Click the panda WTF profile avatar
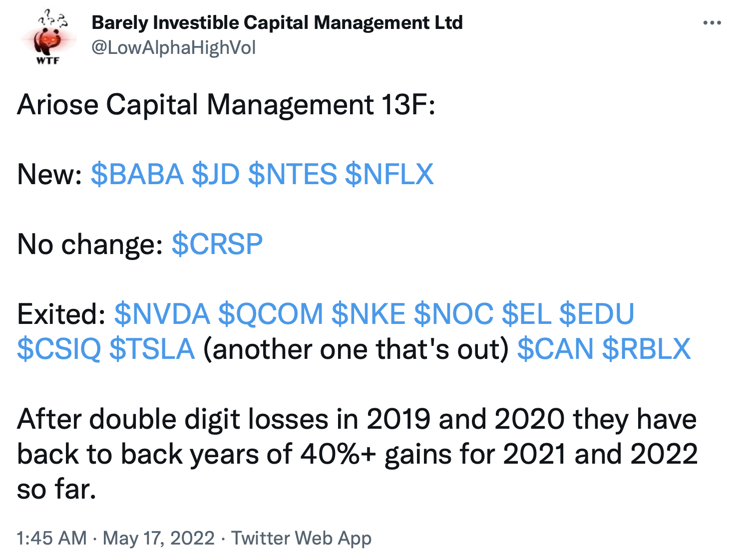Viewport: 738px width, 560px height. (x=47, y=37)
